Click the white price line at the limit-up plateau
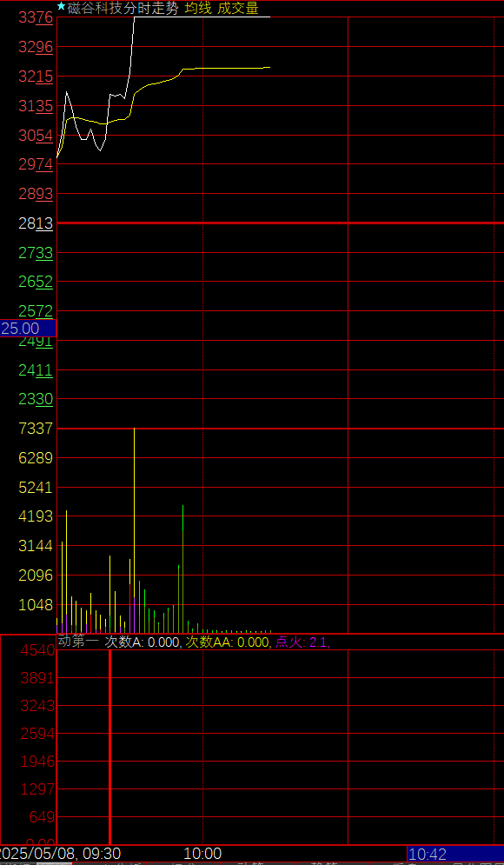504x865 pixels. tap(202, 17)
